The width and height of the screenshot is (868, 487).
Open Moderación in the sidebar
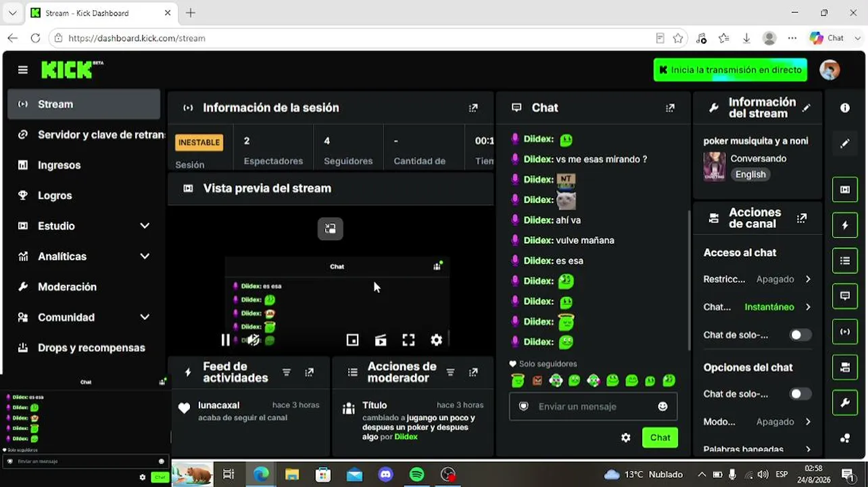[84, 287]
